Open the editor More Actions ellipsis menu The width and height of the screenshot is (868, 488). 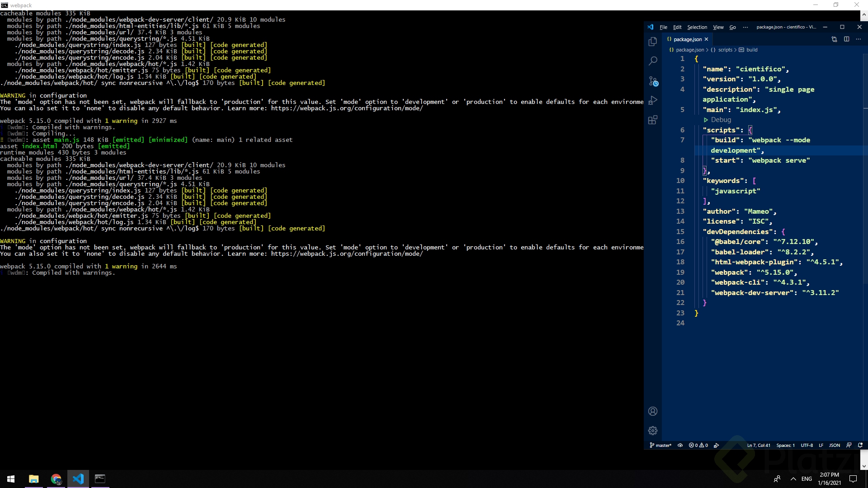(859, 39)
